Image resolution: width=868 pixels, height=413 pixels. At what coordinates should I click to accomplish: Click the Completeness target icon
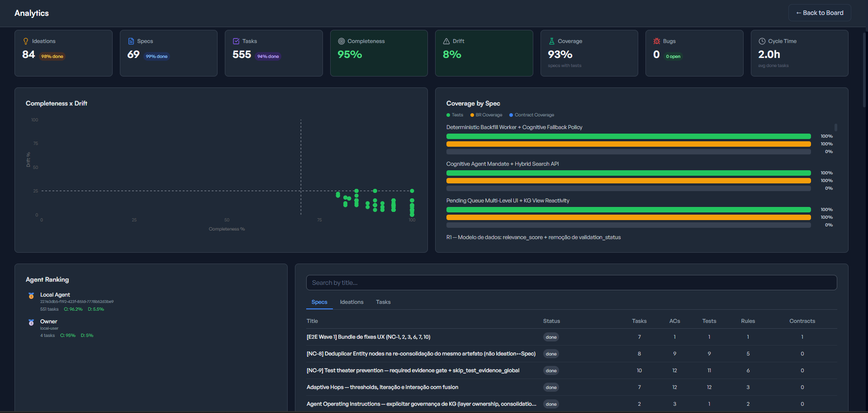(x=341, y=41)
